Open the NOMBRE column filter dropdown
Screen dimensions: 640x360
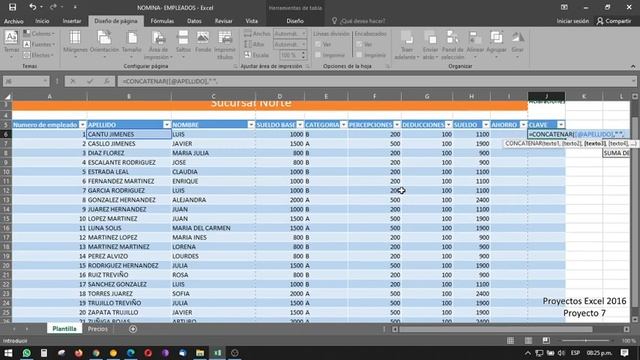pos(251,124)
